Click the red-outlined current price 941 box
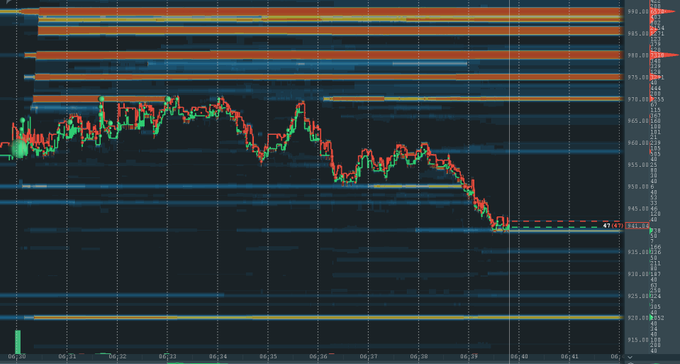This screenshot has height=364, width=680. (x=637, y=226)
